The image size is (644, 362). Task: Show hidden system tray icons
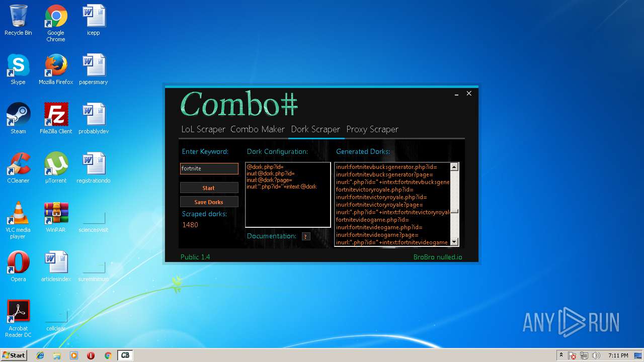pos(561,355)
